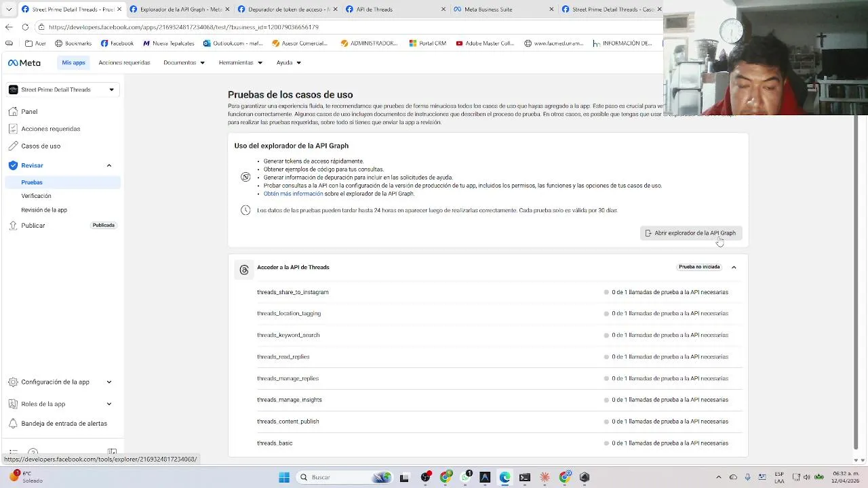Open Task View in the taskbar
Screen dimensions: 868x488
click(x=404, y=477)
